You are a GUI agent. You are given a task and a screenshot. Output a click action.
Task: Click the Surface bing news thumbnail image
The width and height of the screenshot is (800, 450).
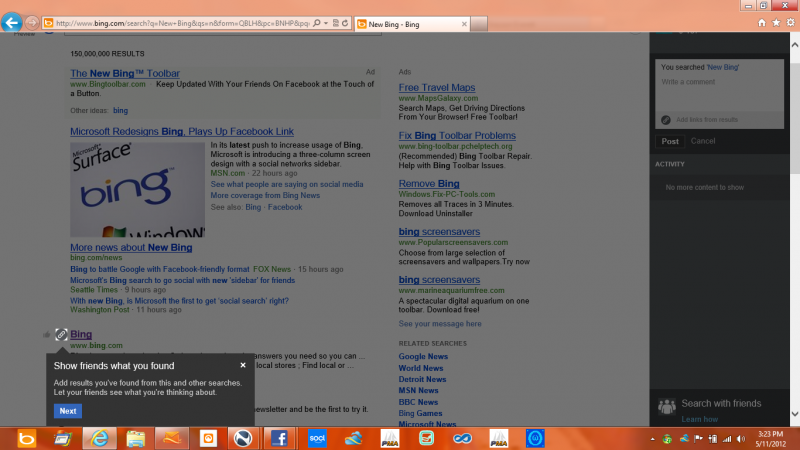point(137,189)
